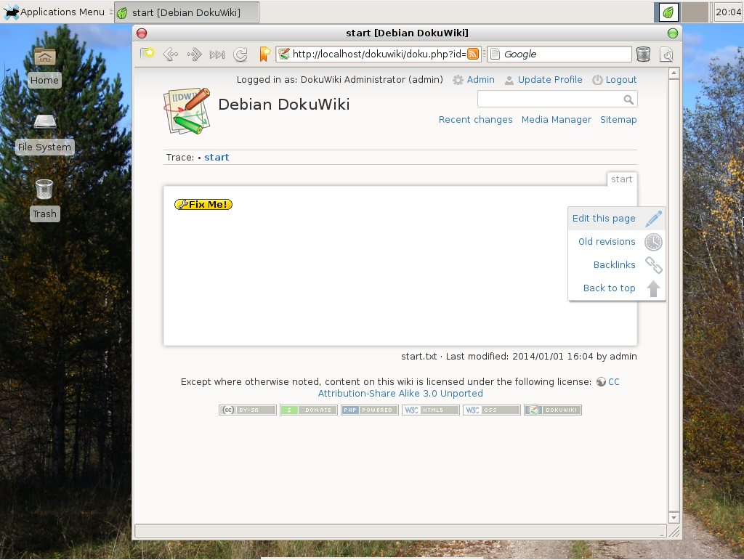
Task: Click the new tab icon in browser toolbar
Action: click(x=147, y=54)
